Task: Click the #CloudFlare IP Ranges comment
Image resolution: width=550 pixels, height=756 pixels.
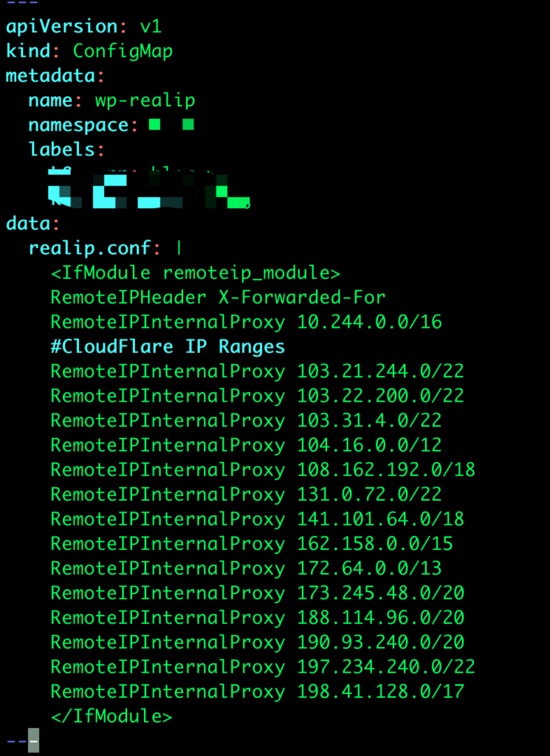Action: click(168, 347)
